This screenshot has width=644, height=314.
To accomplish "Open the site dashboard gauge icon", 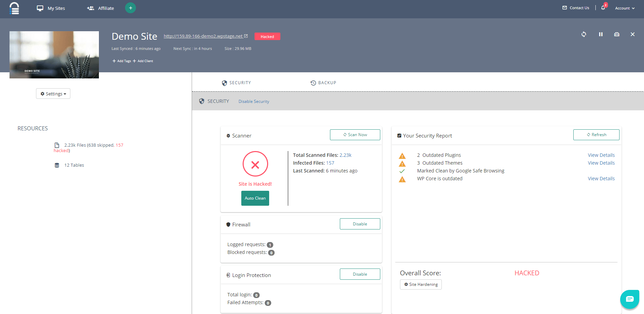I will point(616,34).
